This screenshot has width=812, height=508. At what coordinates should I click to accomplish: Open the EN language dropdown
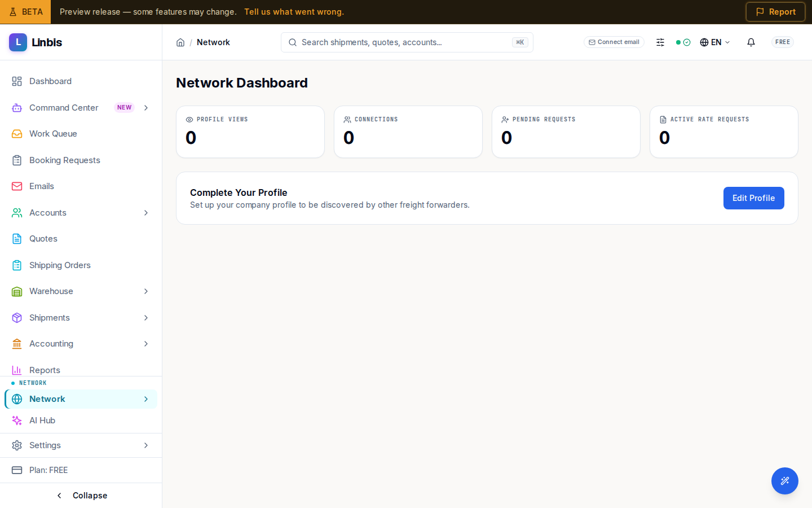tap(715, 42)
